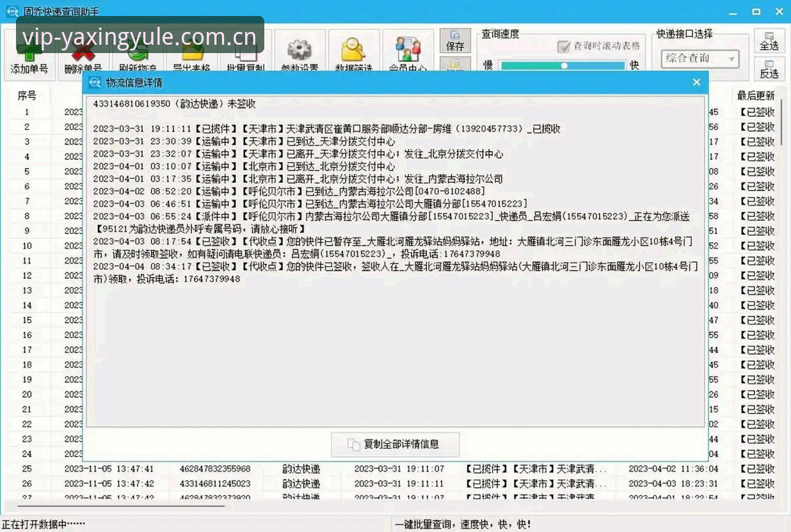Screen dimensions: 791x532
Task: Click 韵达快递 carrier cell in row 25
Action: 301,469
